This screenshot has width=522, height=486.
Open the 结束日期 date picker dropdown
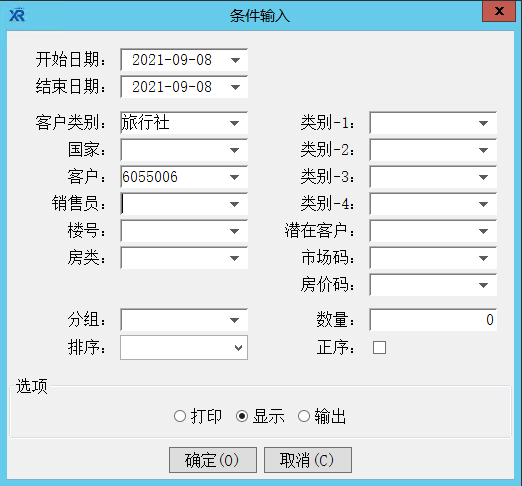(235, 87)
